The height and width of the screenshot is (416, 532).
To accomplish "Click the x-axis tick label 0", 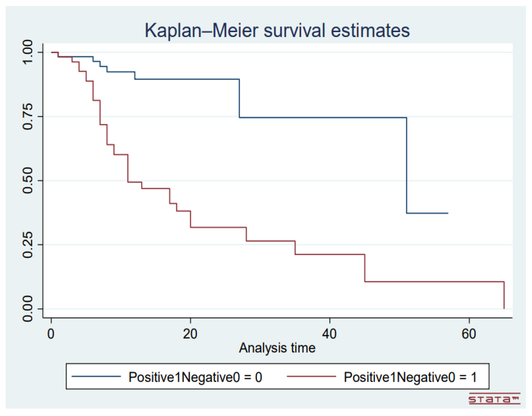I will click(x=51, y=334).
